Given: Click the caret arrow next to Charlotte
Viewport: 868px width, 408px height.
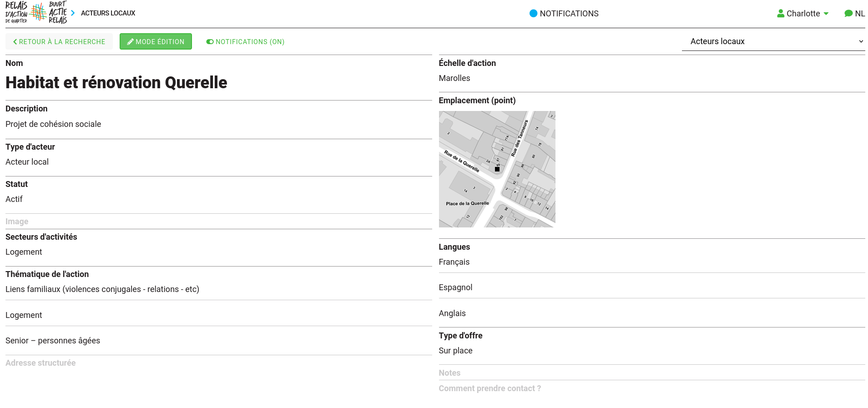Looking at the screenshot, I should point(826,14).
